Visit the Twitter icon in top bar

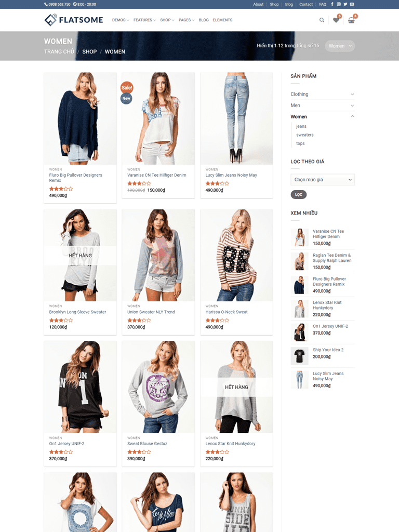[x=345, y=4]
